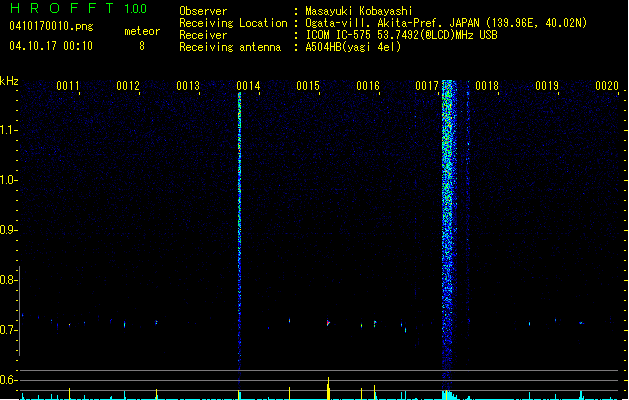Click the 0.6 kHz axis label
This screenshot has width=629, height=400.
pyautogui.click(x=8, y=380)
